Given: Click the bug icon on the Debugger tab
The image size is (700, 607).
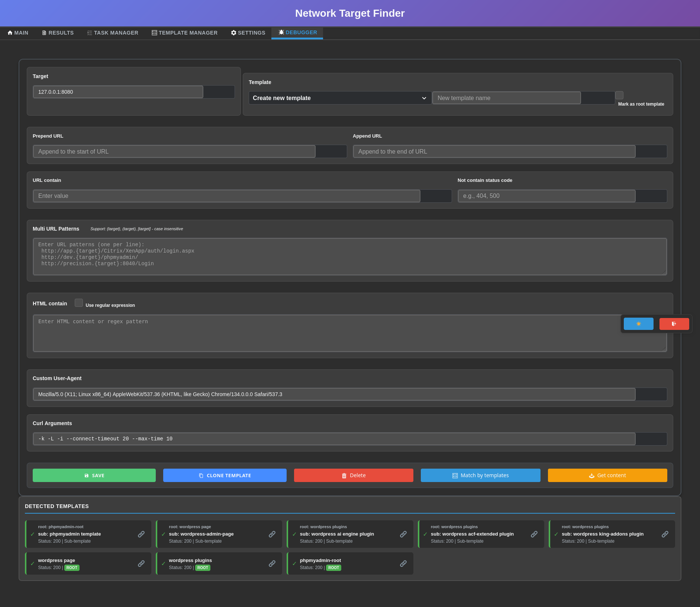Looking at the screenshot, I should click(x=281, y=32).
